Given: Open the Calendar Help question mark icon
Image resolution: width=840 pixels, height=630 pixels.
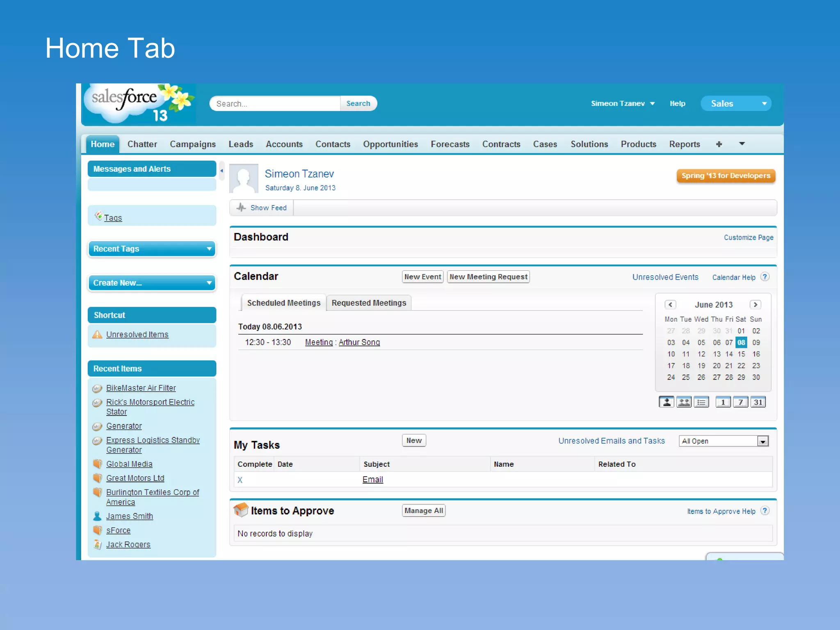Looking at the screenshot, I should point(765,276).
